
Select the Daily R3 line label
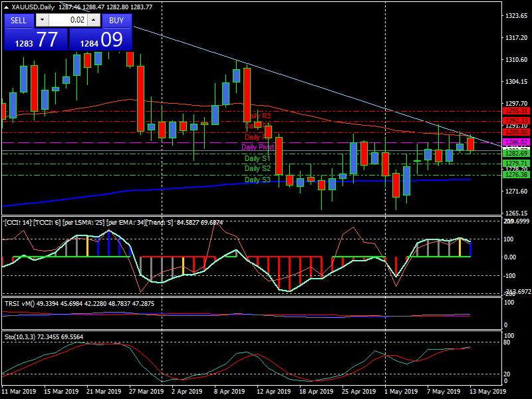(x=257, y=116)
